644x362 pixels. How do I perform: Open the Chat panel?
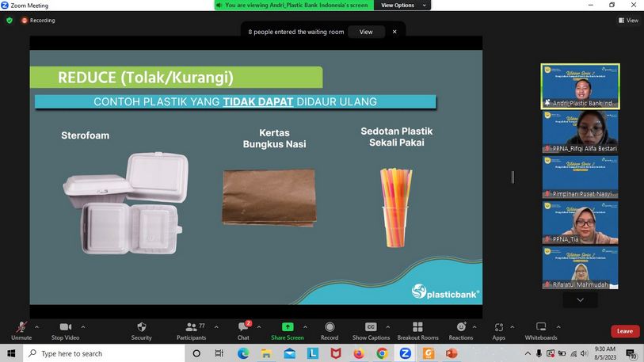[243, 327]
